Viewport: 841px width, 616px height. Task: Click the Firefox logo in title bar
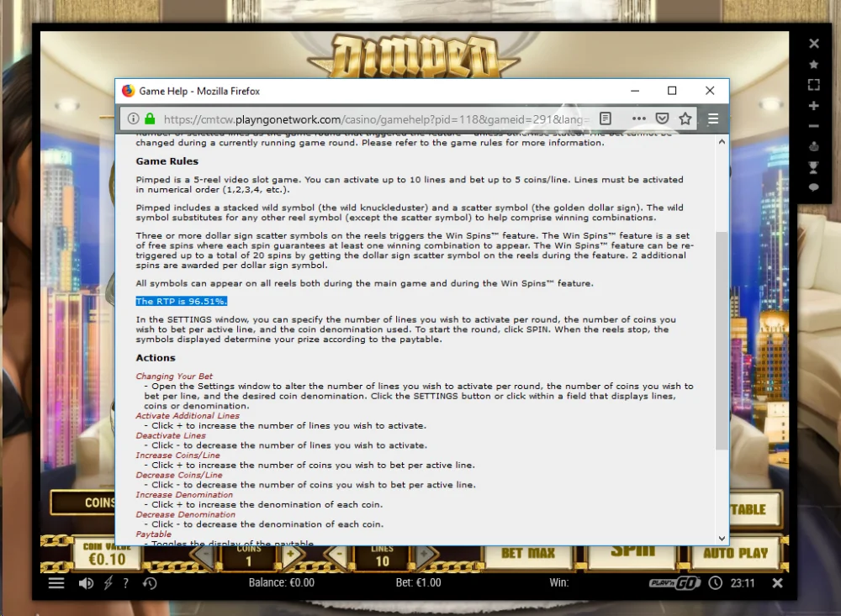[128, 91]
